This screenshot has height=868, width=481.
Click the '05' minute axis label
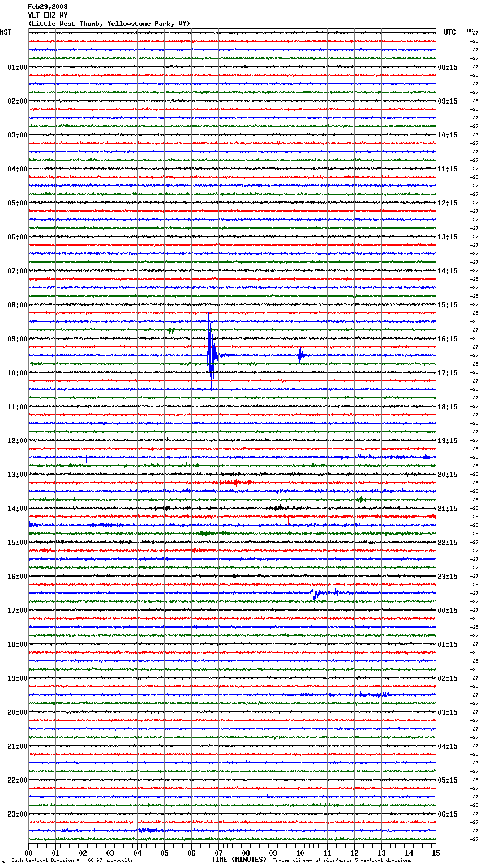(164, 853)
